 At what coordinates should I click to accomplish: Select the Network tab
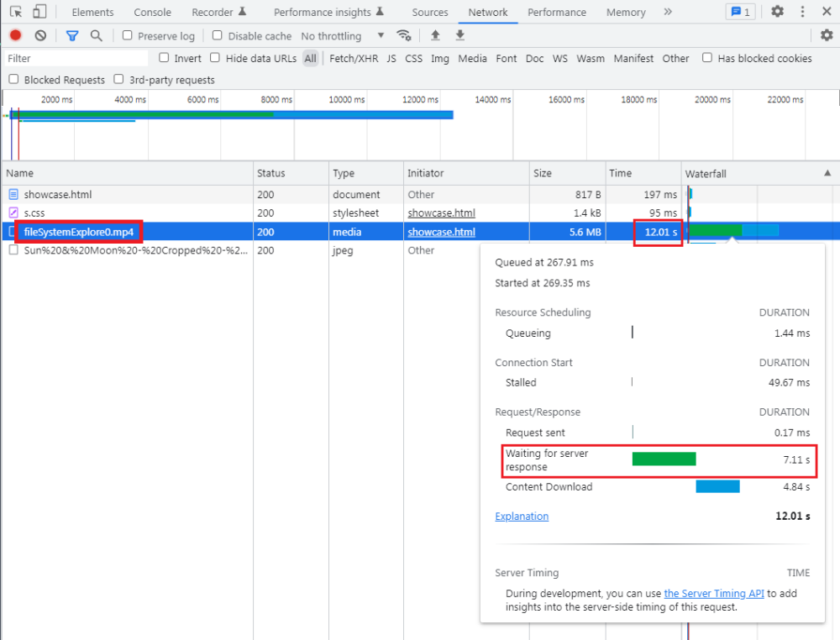[487, 12]
